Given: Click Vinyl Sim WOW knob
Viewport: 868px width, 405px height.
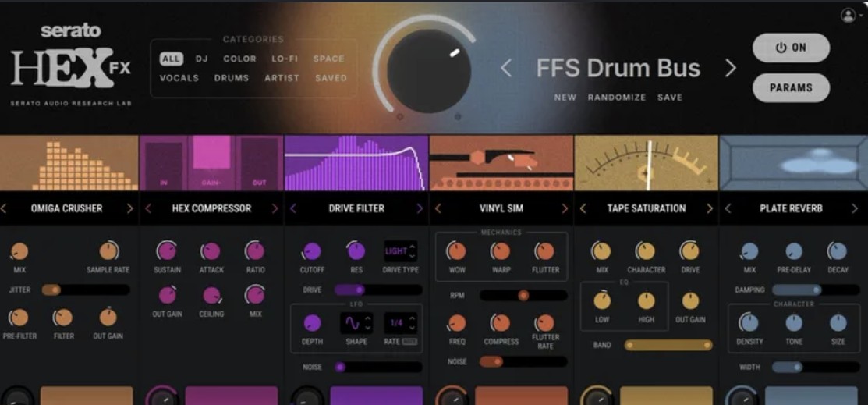Looking at the screenshot, I should coord(457,251).
